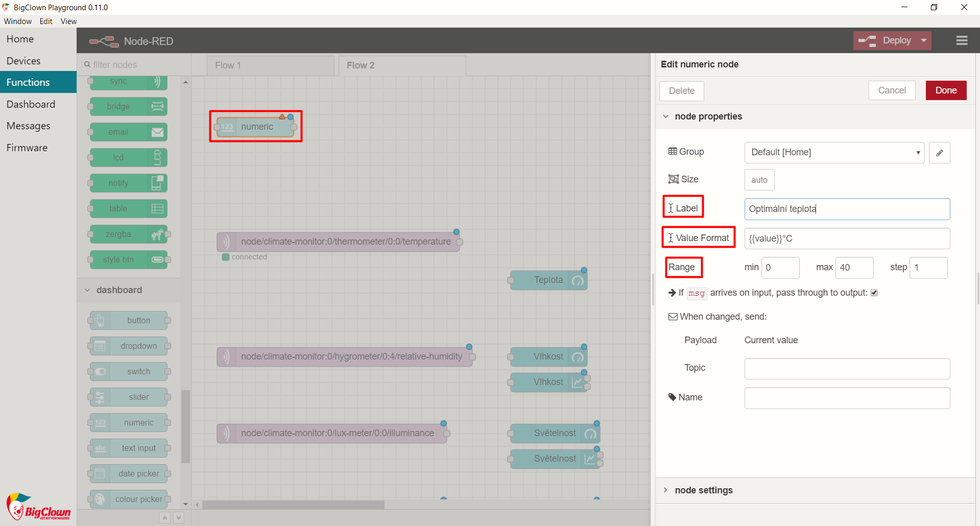This screenshot has height=526, width=980.
Task: Click the Vlhkost chart node icon
Action: pos(578,382)
